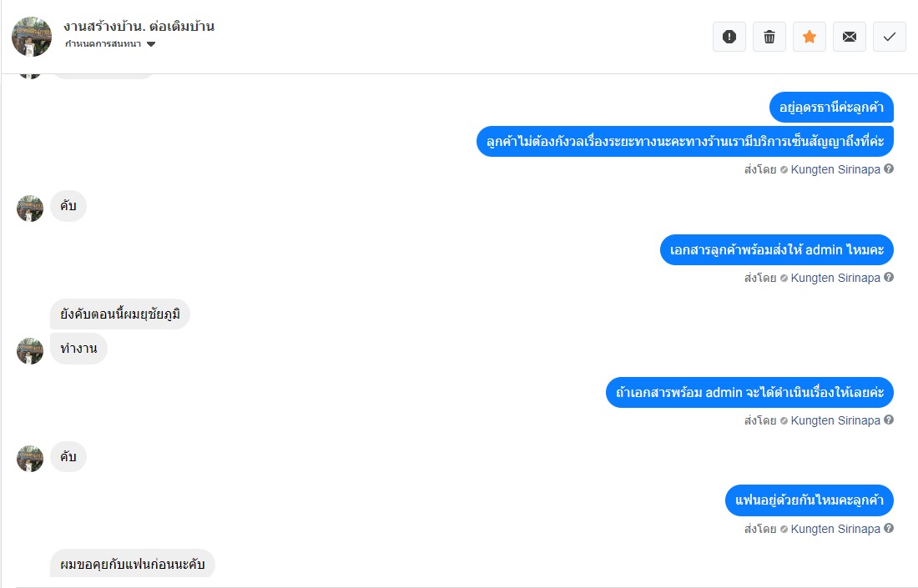Mark conversation done with checkmark icon
Viewport: 918px width, 588px height.
pos(890,37)
